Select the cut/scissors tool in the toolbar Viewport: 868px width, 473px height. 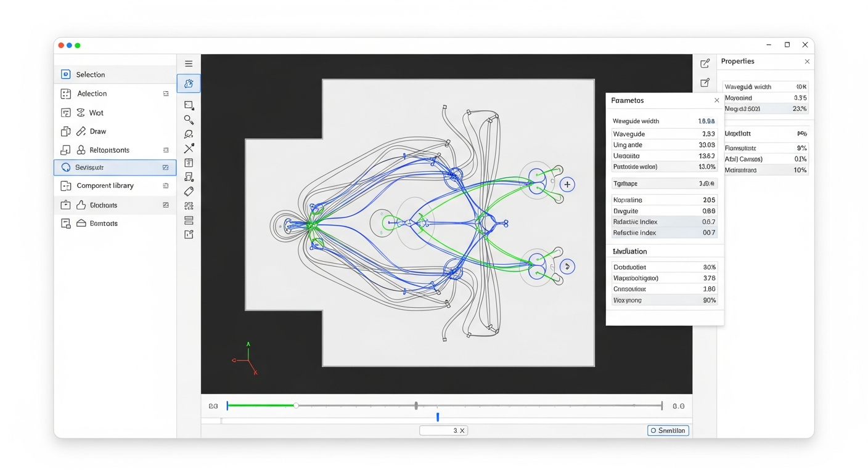coord(189,148)
